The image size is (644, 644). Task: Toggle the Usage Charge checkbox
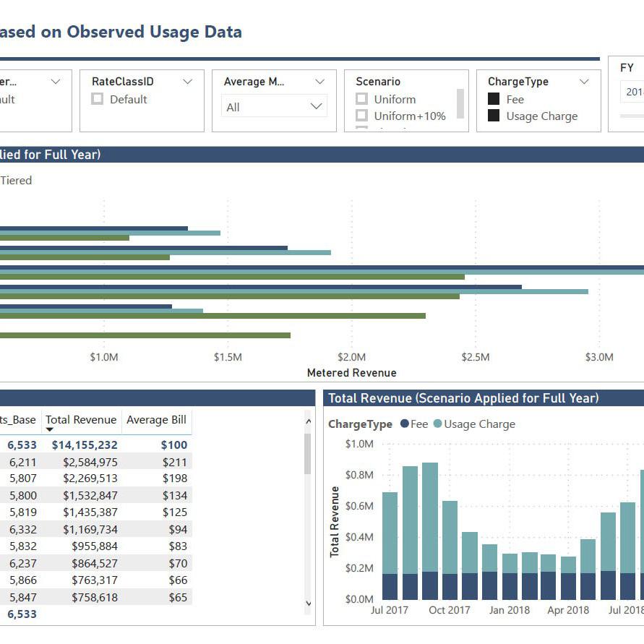[494, 116]
